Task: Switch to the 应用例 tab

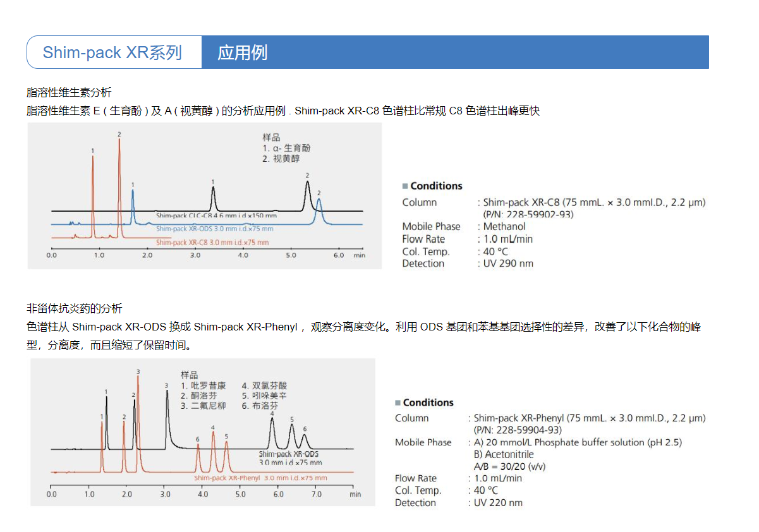Action: pos(242,52)
